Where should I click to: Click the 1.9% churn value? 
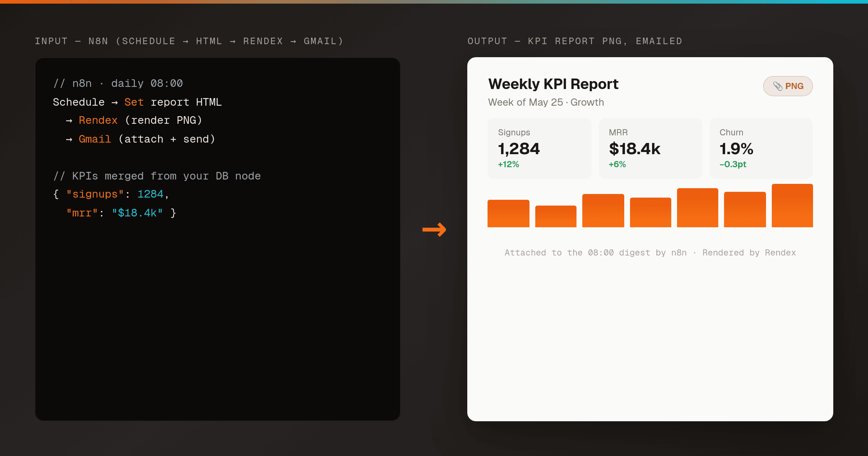coord(736,149)
